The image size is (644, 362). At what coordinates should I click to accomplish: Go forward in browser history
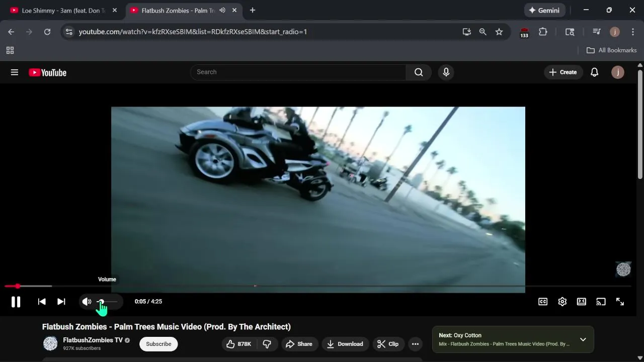point(29,32)
